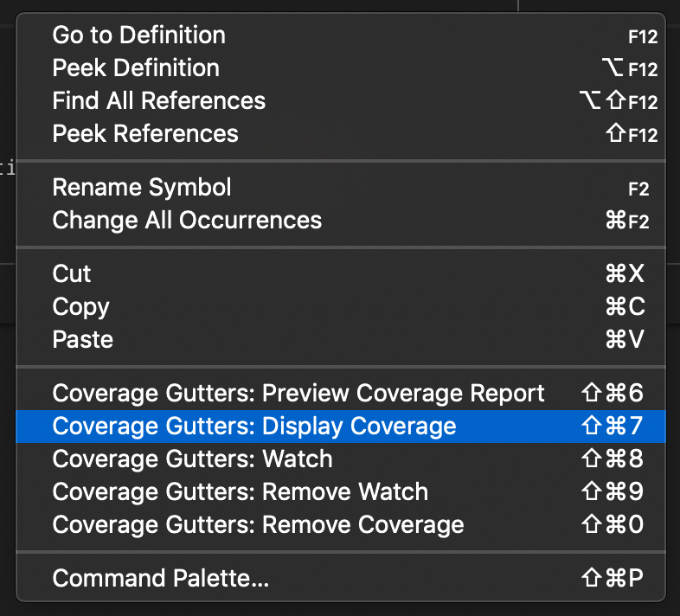
Task: Choose Change All Occurrences
Action: 187,221
